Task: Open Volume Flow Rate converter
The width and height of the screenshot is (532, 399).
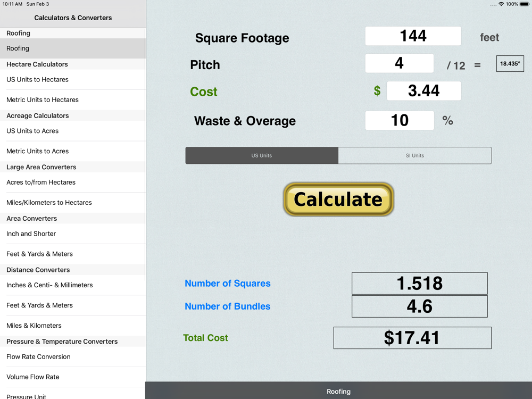Action: (73, 377)
